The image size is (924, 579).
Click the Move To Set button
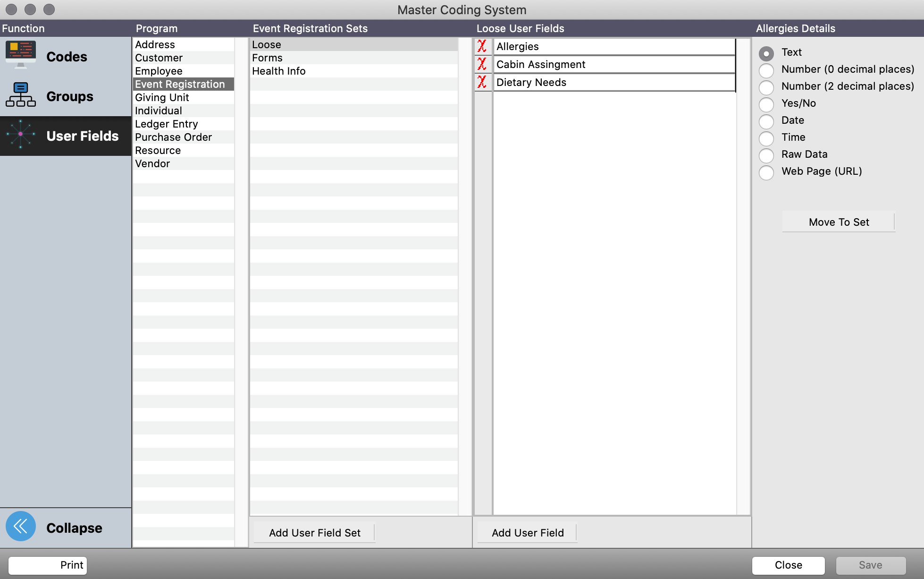point(838,222)
